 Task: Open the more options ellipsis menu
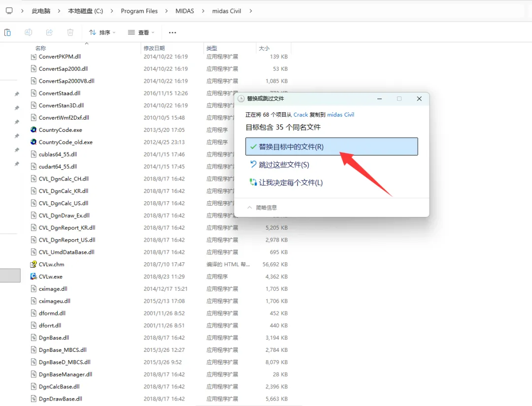pyautogui.click(x=172, y=32)
